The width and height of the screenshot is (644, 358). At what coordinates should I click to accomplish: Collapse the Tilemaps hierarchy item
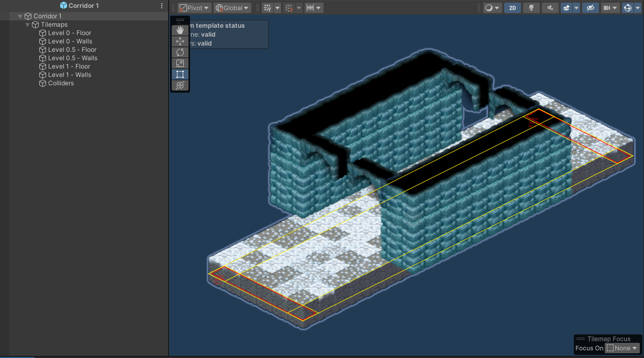(27, 24)
